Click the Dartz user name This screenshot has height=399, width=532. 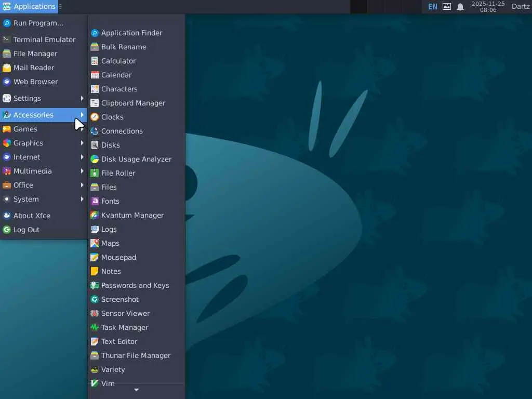521,6
